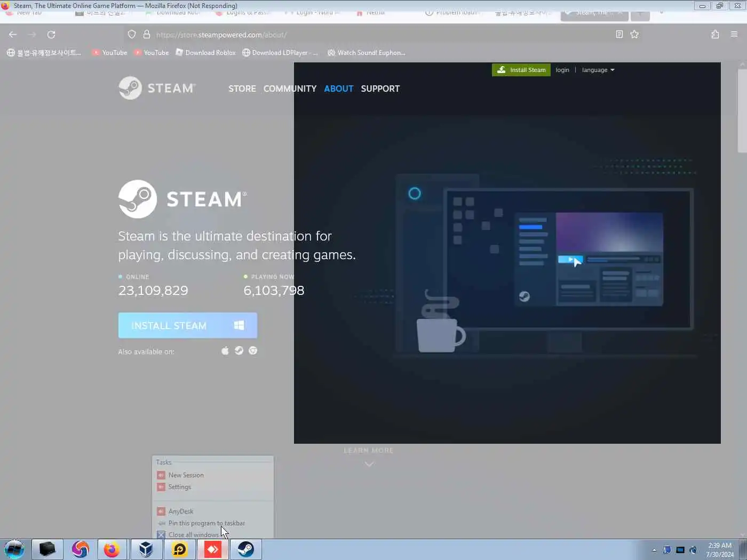Click the 6,103,798 playing now count
Viewport: 747px width, 560px height.
tap(274, 291)
